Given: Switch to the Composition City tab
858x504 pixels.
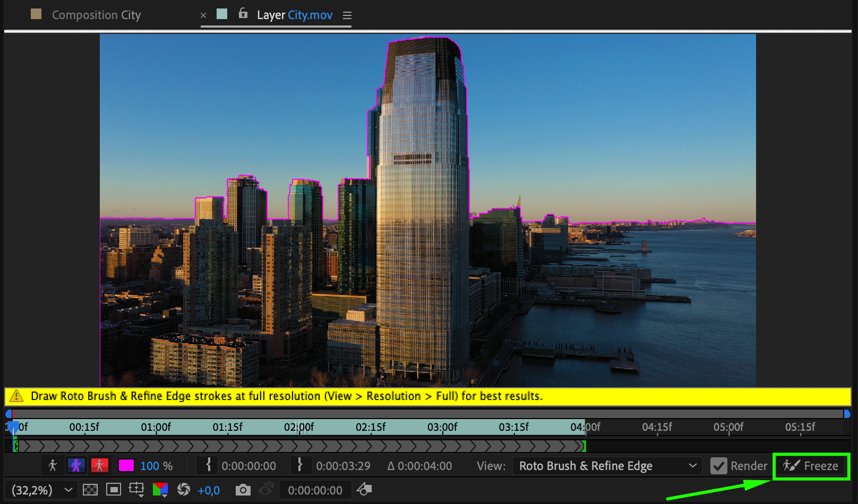Looking at the screenshot, I should pyautogui.click(x=96, y=15).
